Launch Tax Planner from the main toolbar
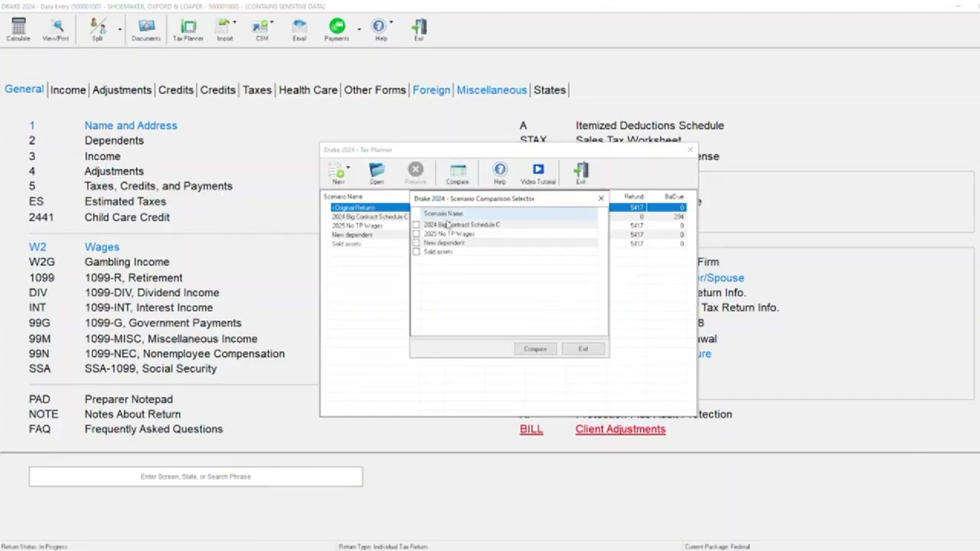980x551 pixels. pos(188,30)
